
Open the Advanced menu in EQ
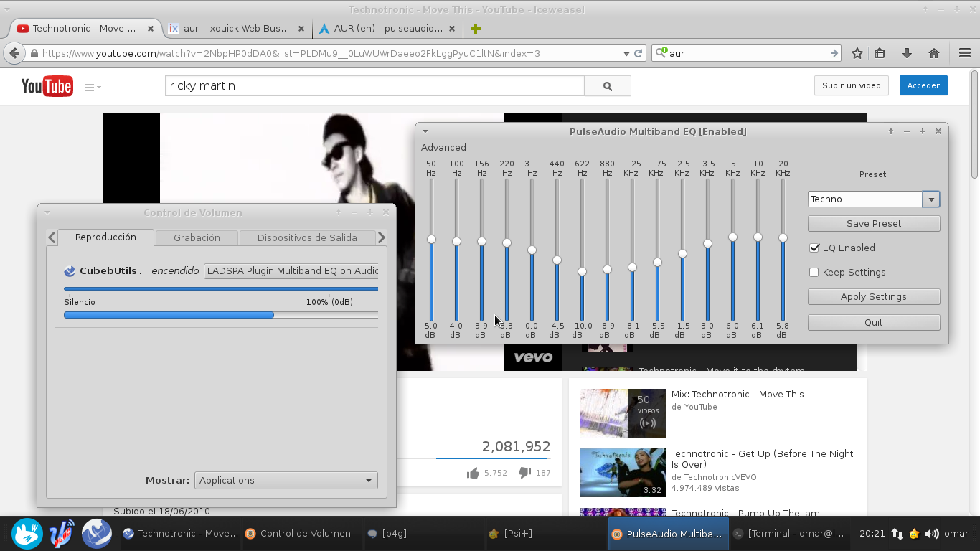(443, 147)
